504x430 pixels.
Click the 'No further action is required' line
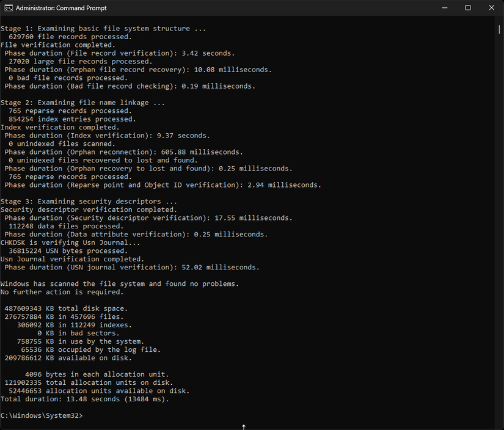(62, 292)
